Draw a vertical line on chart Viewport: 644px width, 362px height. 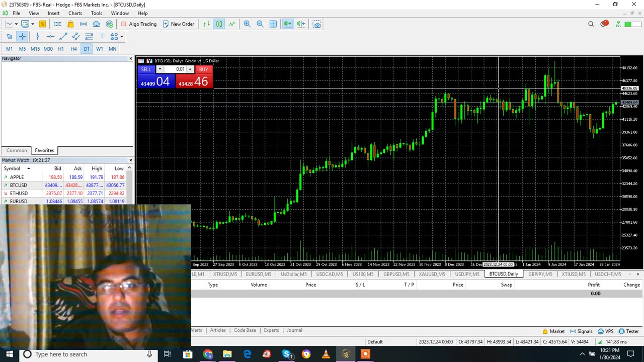coord(37,36)
